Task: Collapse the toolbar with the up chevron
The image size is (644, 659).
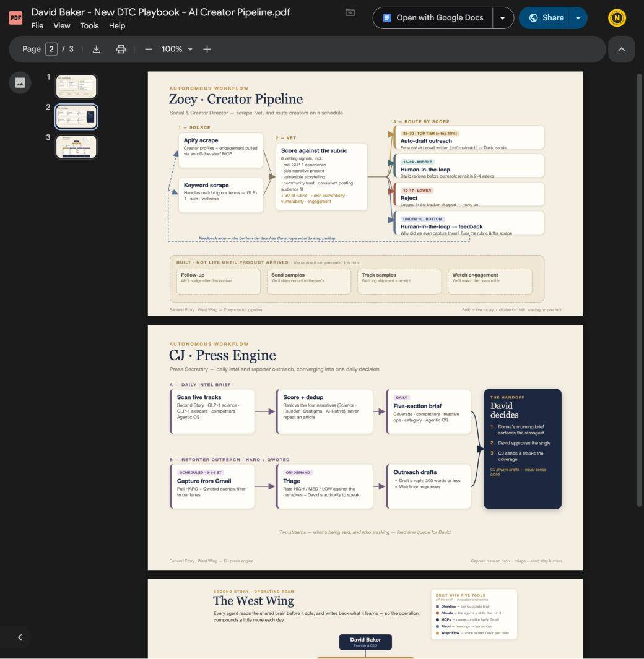Action: pyautogui.click(x=621, y=49)
